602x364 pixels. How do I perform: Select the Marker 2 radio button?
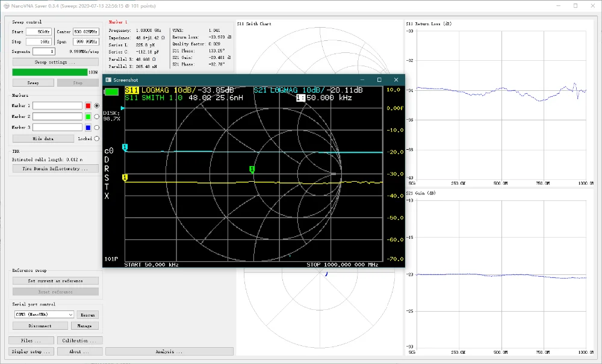(x=97, y=117)
